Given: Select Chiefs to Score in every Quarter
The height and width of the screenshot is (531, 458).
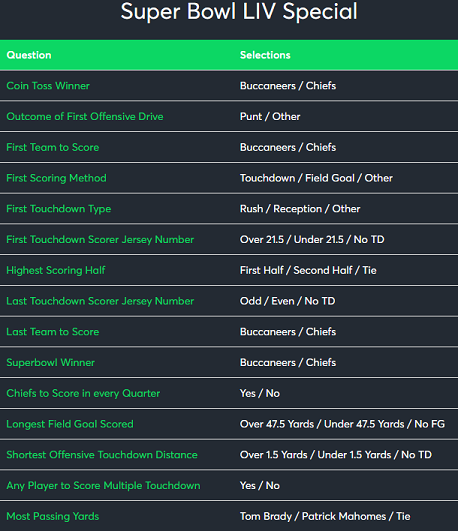Looking at the screenshot, I should (83, 393).
